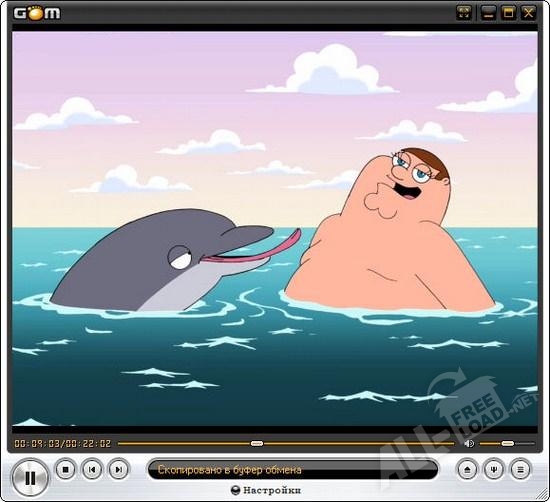The width and height of the screenshot is (550, 502).
Task: Maximize the GOM Player window
Action: click(x=508, y=13)
